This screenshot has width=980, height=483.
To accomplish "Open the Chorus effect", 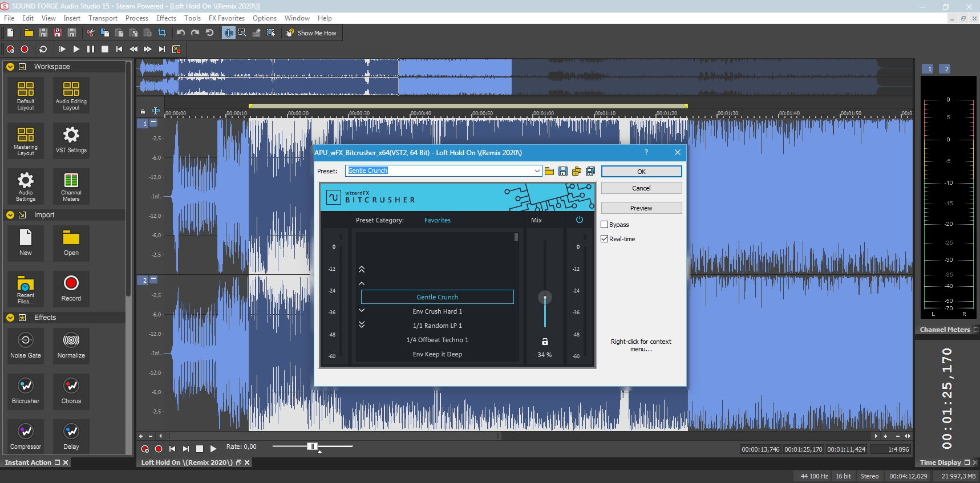I will (x=71, y=391).
